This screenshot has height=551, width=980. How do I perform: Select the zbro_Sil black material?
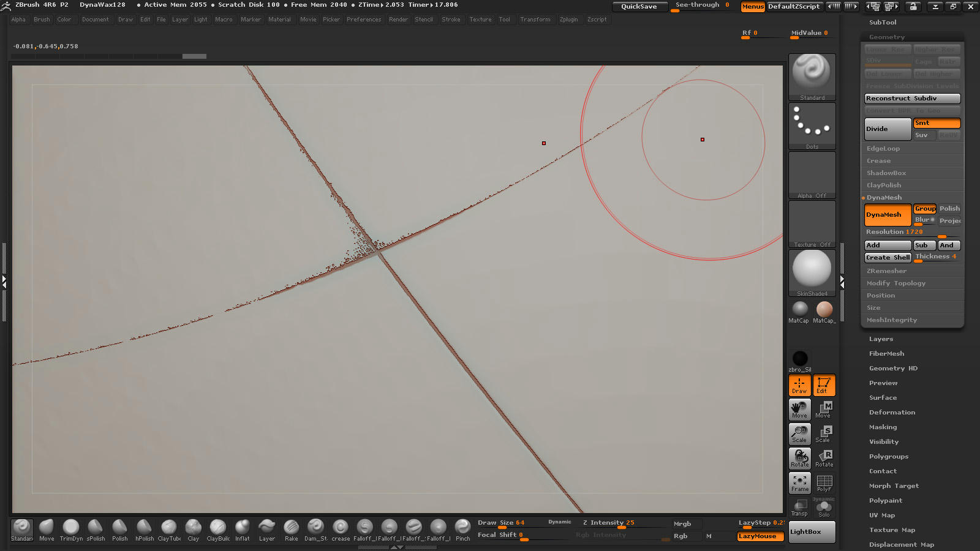pyautogui.click(x=800, y=361)
